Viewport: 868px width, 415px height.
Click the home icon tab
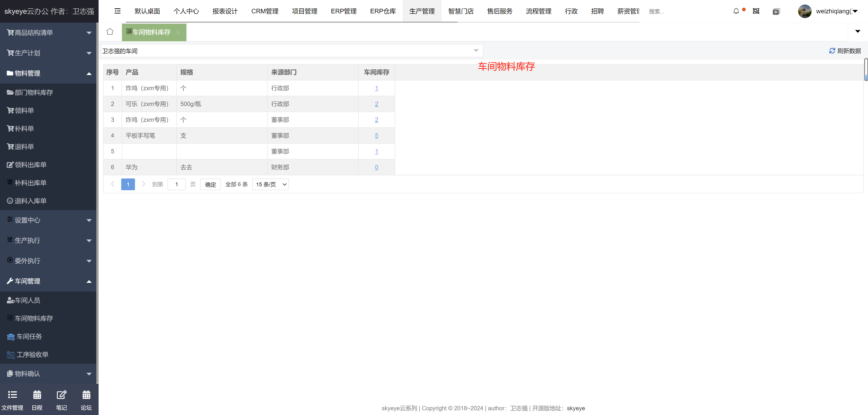[110, 32]
